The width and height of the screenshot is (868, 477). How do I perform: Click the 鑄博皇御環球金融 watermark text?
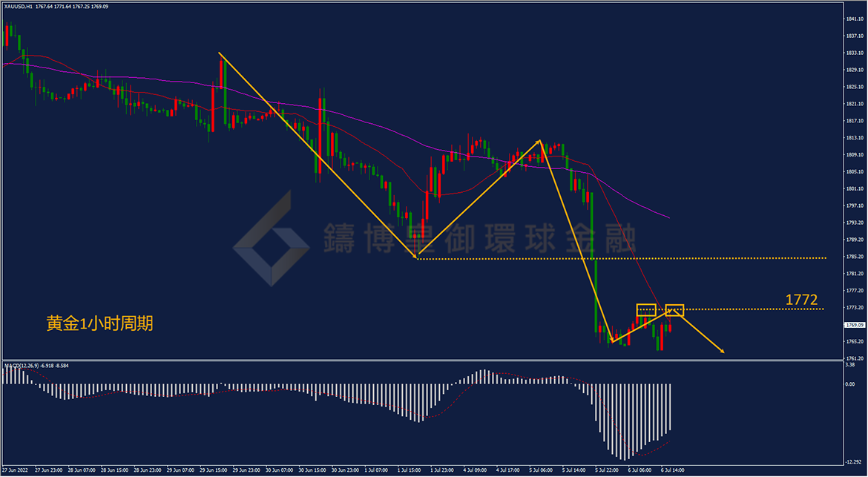(x=479, y=238)
